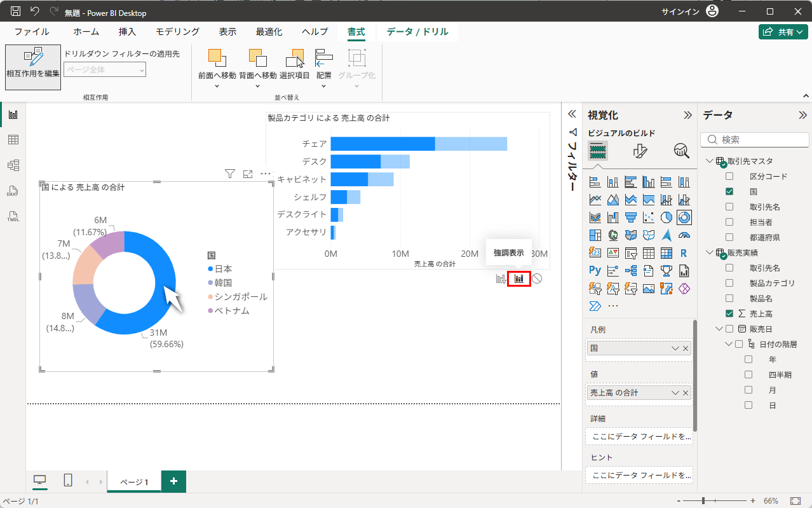
Task: Collapse the 視覚化 pane
Action: [687, 115]
